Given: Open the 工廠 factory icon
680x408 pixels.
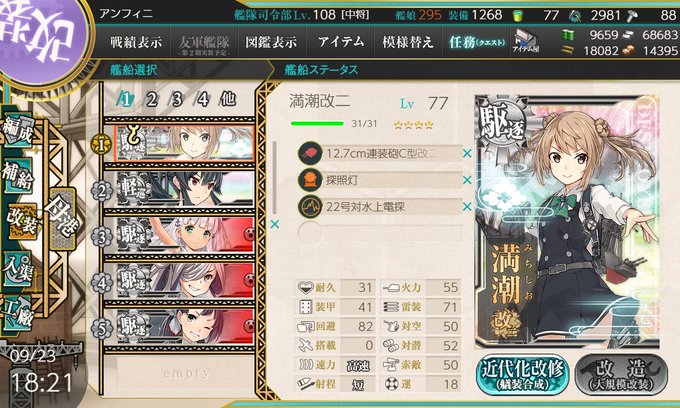Looking at the screenshot, I should pos(17,313).
